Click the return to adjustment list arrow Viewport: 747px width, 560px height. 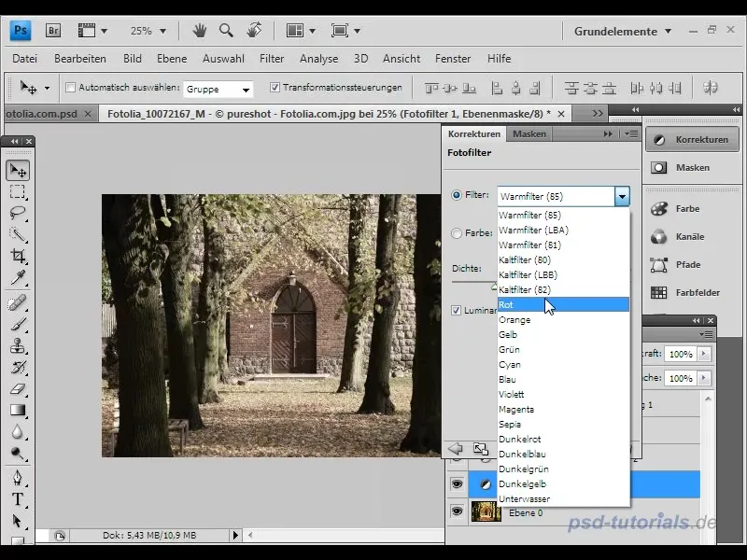point(456,449)
